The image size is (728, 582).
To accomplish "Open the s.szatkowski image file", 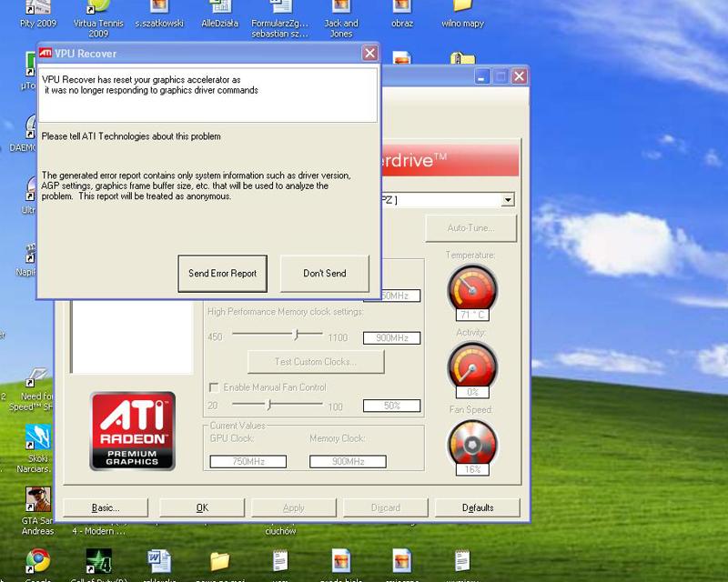I will coord(159,13).
